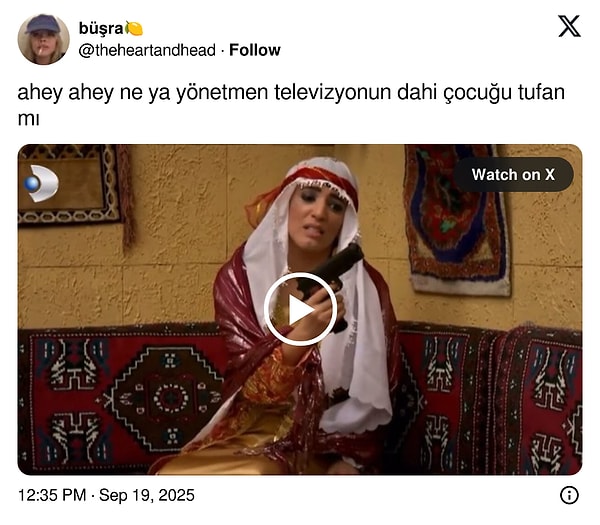Open the tweet via the 12:35 PM timestamp

[52, 495]
